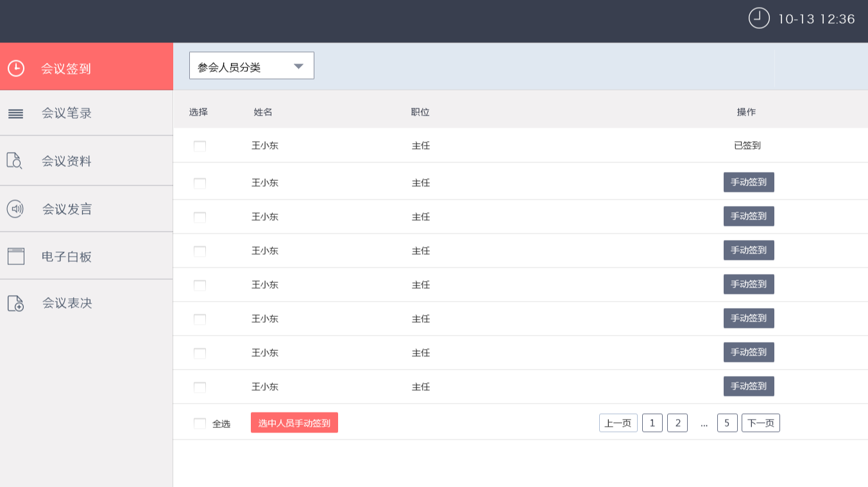
Task: Click the dropdown arrow of 参会人员分类
Action: [298, 66]
